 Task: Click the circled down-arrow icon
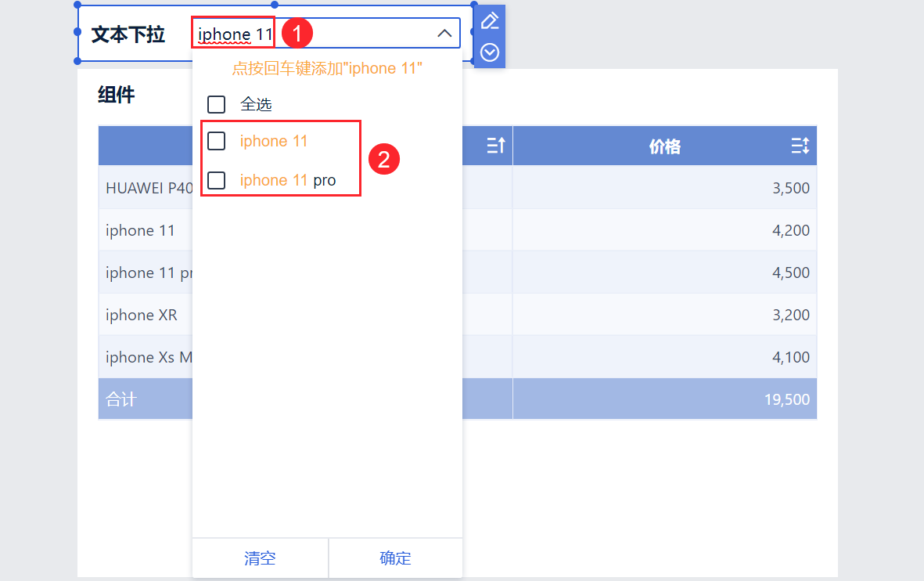click(490, 52)
